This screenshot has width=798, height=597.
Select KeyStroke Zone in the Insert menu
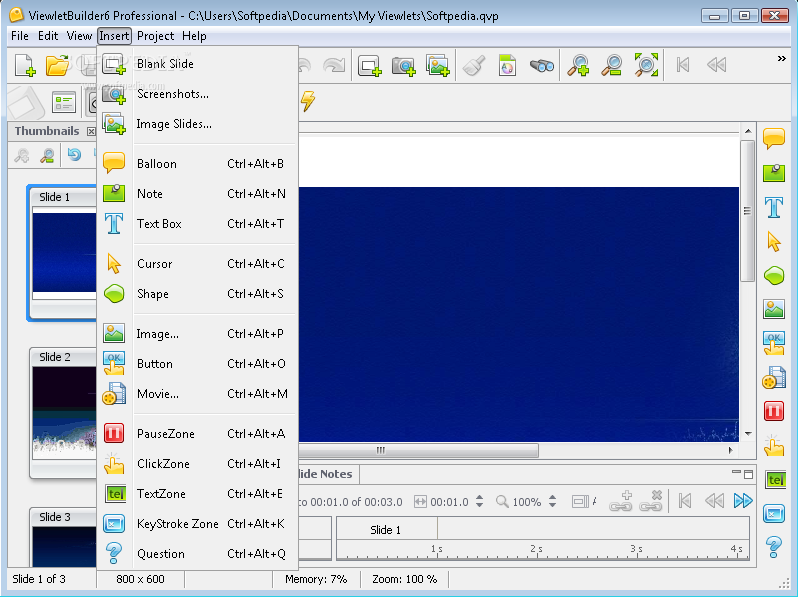click(x=197, y=524)
